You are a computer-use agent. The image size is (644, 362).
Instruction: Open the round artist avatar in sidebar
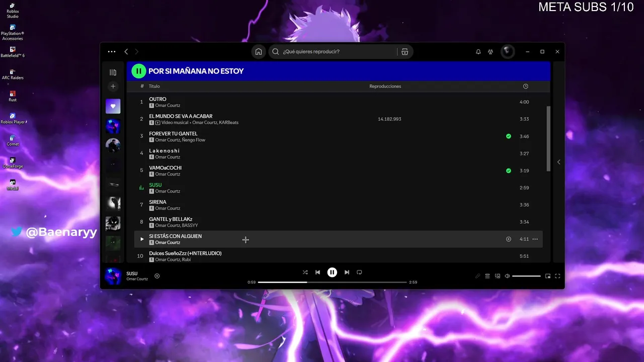coord(113,145)
